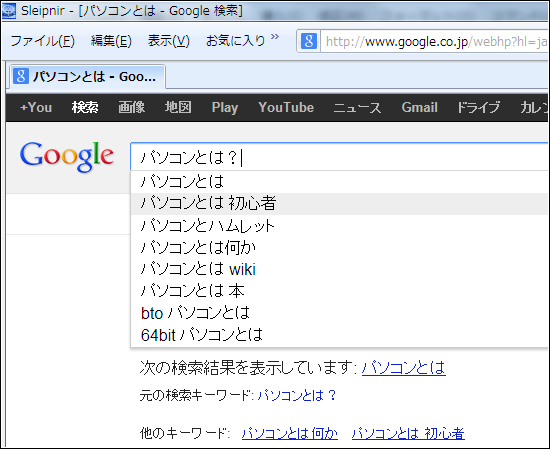
Task: Click original keyword link パソコンとは？
Action: point(297,396)
